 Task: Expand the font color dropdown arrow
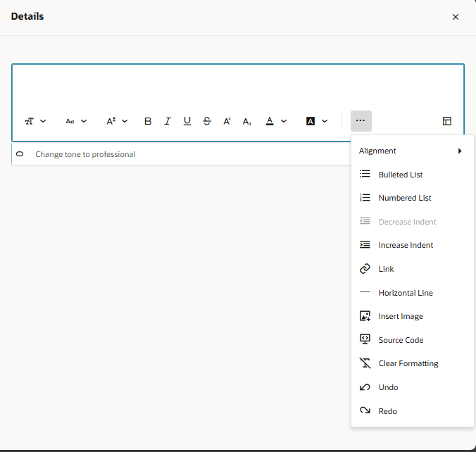[284, 121]
